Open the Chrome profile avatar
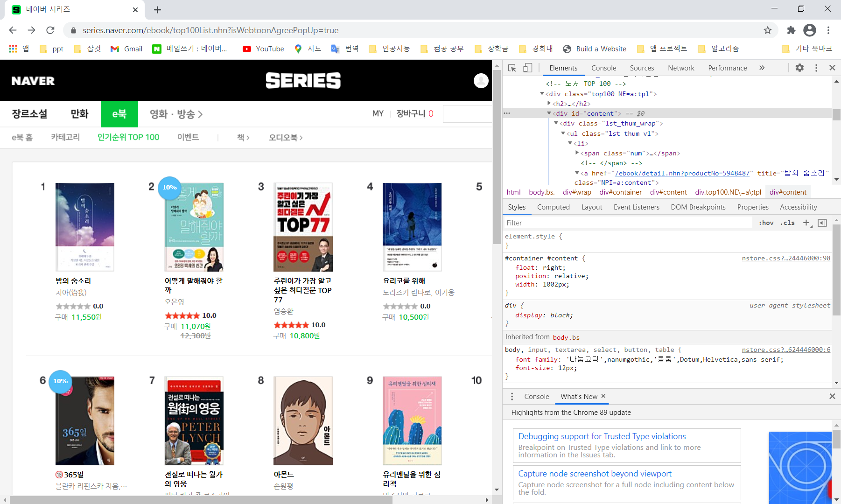Viewport: 841px width, 504px height. click(810, 30)
